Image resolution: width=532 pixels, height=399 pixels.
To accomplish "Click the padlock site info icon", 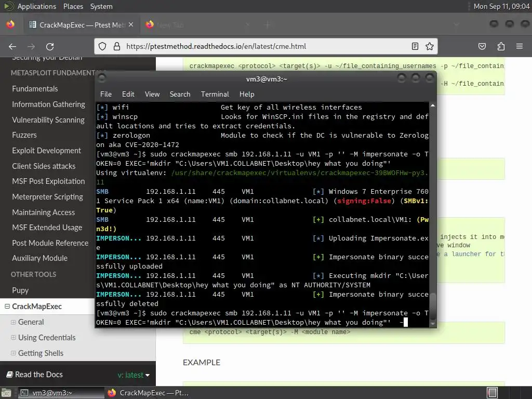I will click(117, 46).
